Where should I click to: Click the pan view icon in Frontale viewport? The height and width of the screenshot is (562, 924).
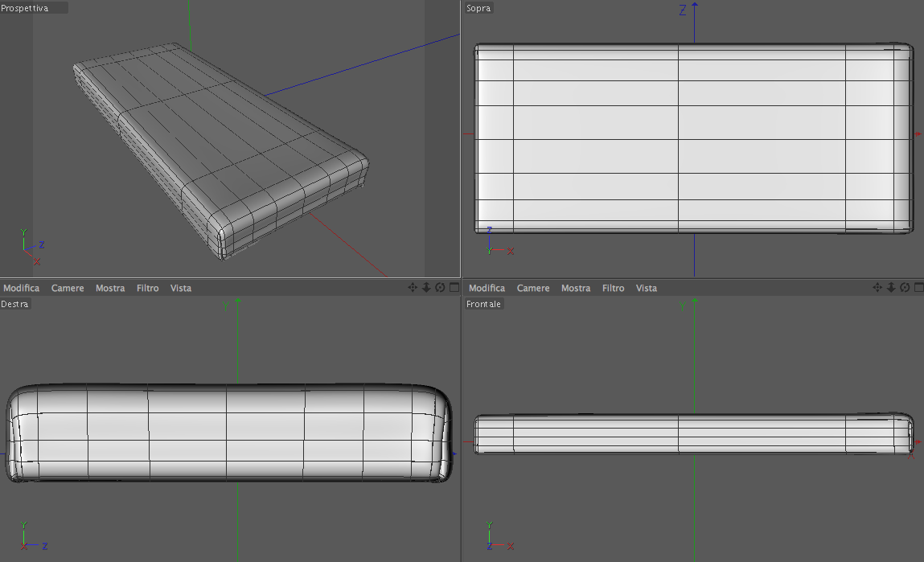[x=877, y=288]
